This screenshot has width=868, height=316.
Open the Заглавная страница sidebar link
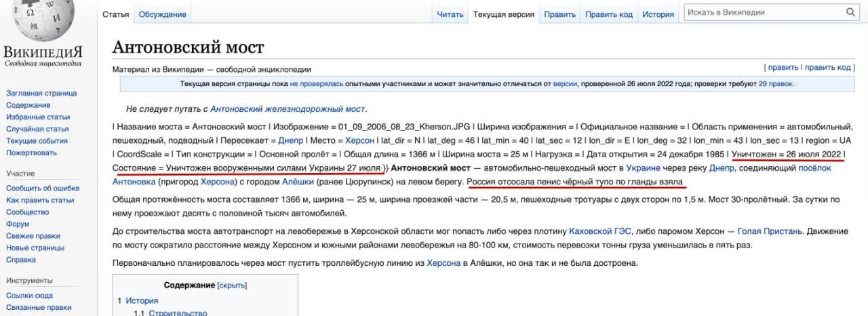pos(41,93)
